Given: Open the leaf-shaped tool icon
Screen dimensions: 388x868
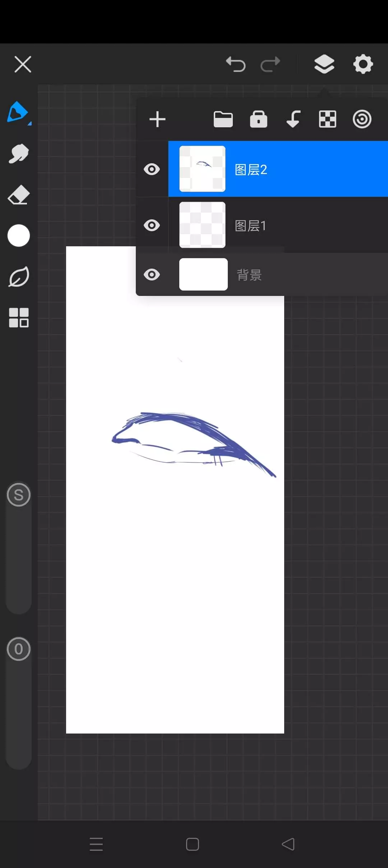Looking at the screenshot, I should (x=19, y=277).
